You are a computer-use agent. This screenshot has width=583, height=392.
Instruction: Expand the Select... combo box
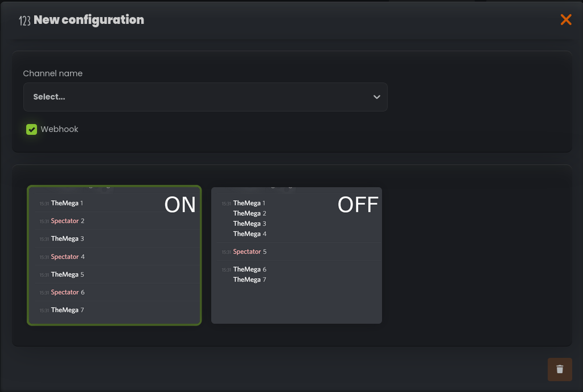(x=205, y=97)
